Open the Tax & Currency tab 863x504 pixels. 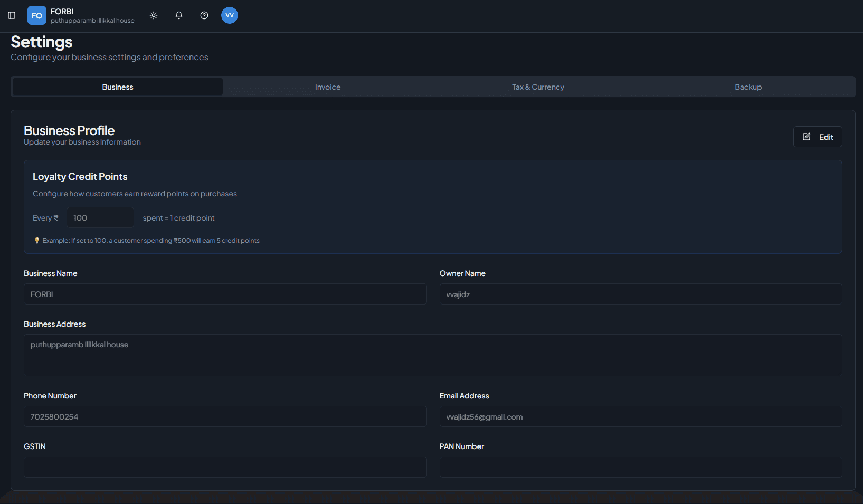538,87
